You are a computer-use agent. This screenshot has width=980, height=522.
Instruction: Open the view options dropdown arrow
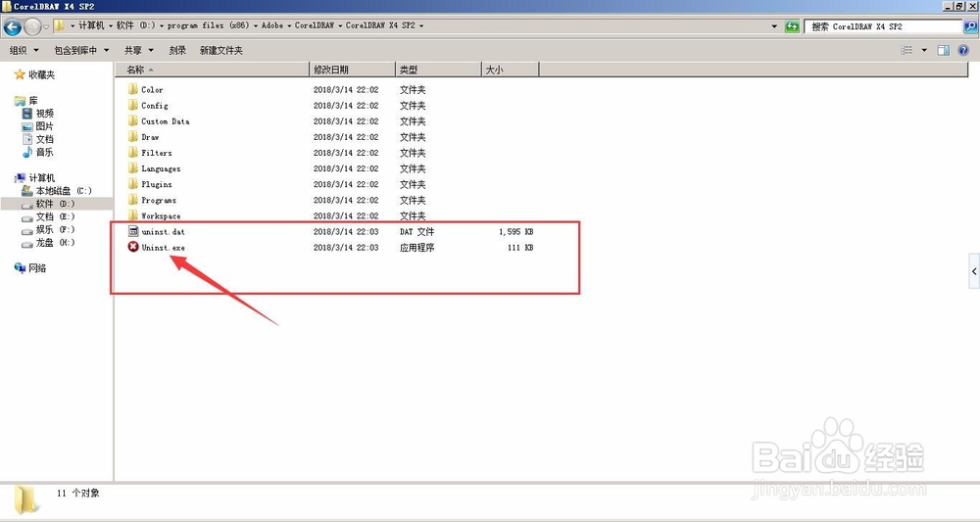point(924,50)
